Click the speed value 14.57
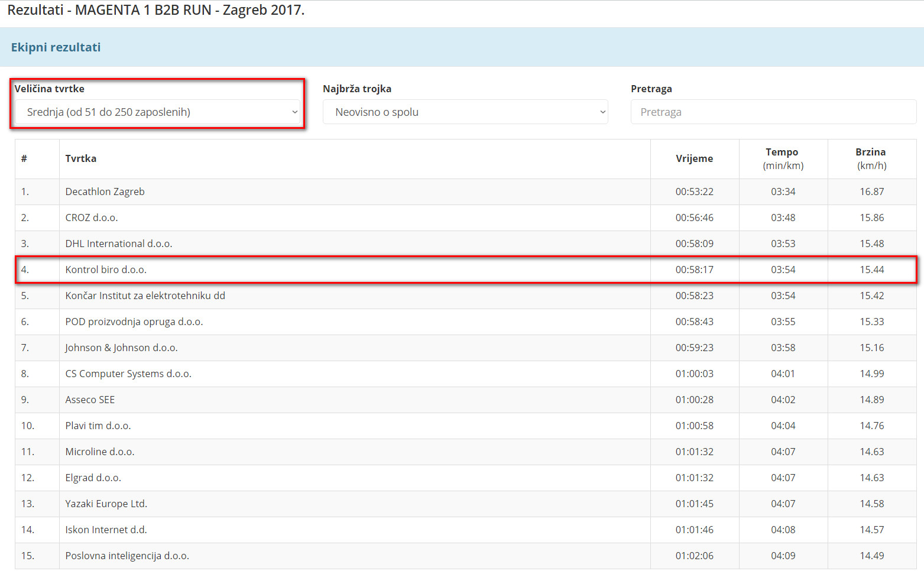The image size is (924, 571). 872,530
